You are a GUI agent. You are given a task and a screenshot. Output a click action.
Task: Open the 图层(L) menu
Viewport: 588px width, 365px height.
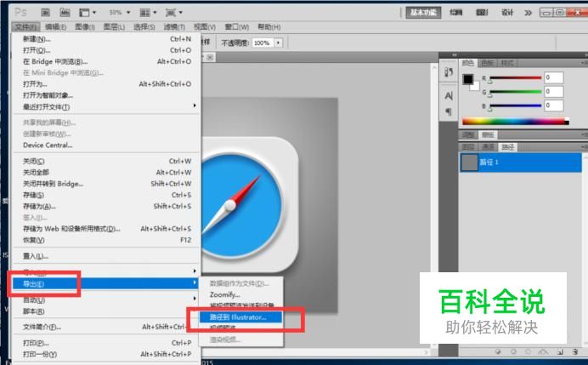click(114, 26)
